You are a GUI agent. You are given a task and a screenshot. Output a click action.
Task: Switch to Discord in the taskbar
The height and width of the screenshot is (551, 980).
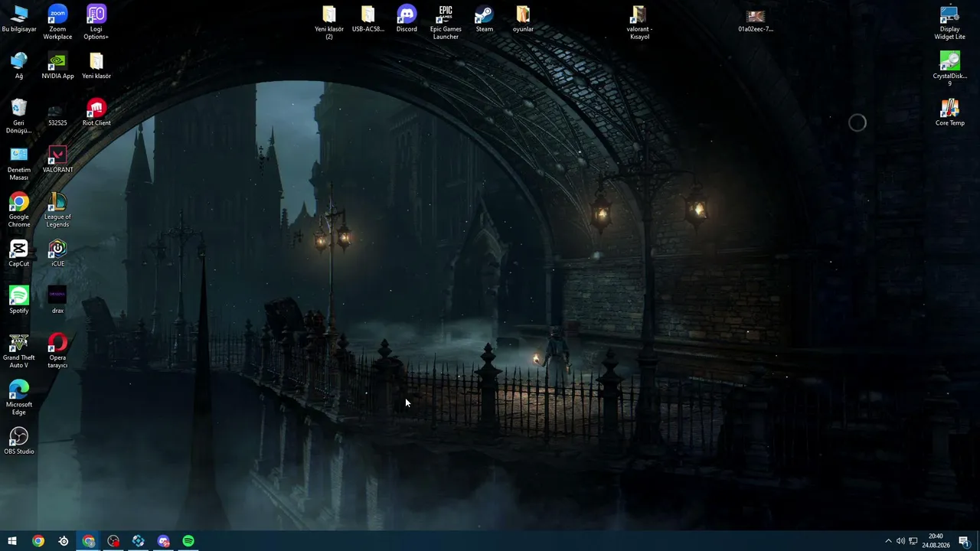tap(164, 541)
